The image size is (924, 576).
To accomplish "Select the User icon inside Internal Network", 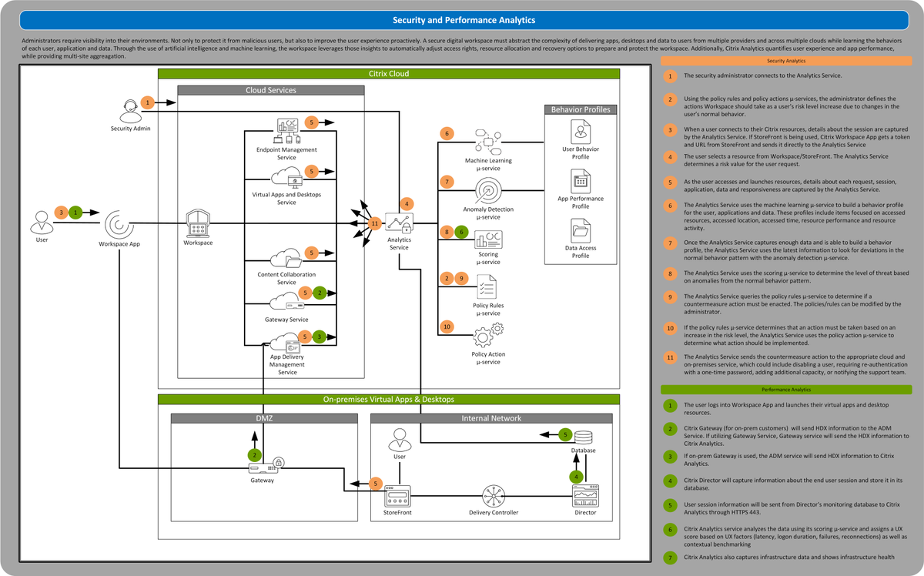I will coord(398,440).
